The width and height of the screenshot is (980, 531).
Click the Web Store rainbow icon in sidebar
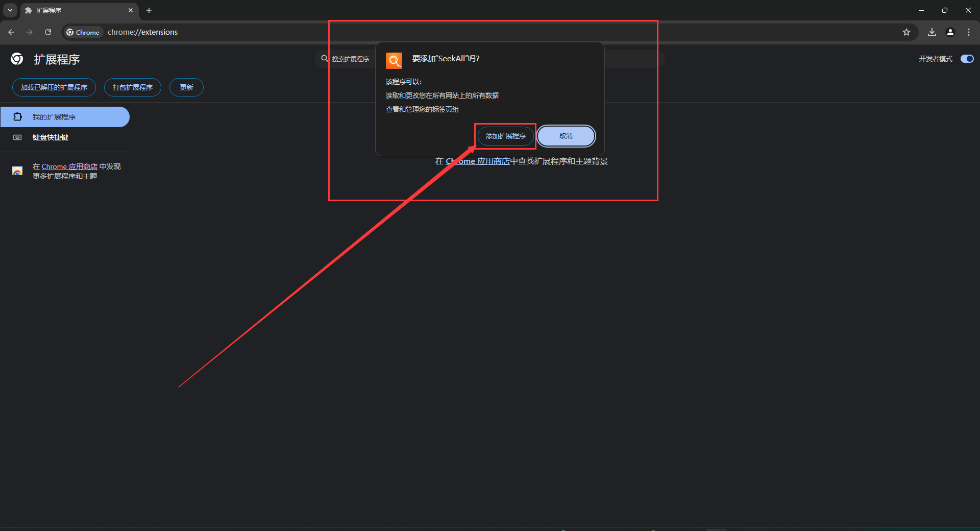click(x=17, y=171)
